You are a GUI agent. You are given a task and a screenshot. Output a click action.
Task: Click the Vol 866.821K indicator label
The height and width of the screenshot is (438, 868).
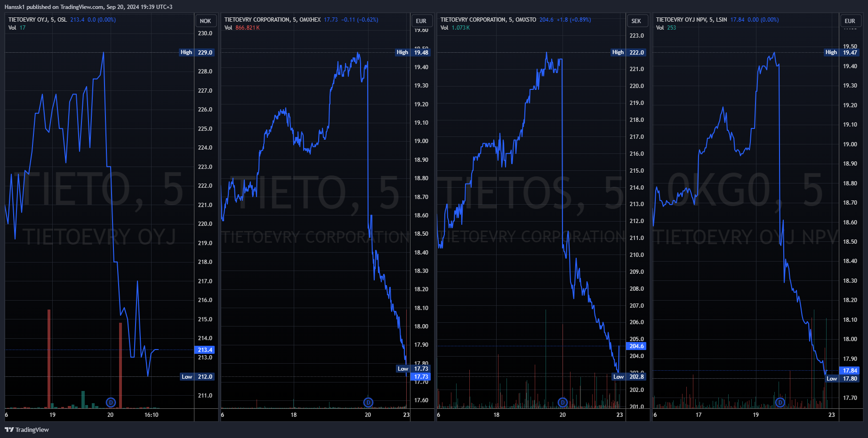click(242, 28)
